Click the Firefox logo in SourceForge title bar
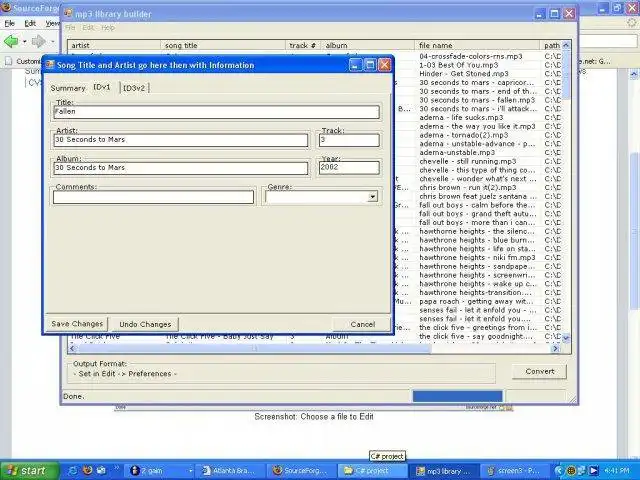Image resolution: width=640 pixels, height=480 pixels. (x=6, y=7)
